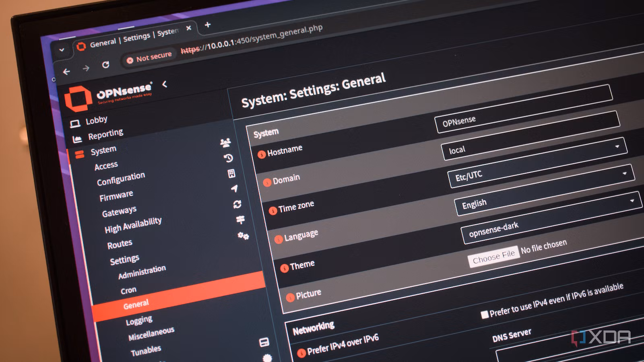This screenshot has width=644, height=362.
Task: Collapse the sidebar with the left chevron
Action: (x=165, y=84)
